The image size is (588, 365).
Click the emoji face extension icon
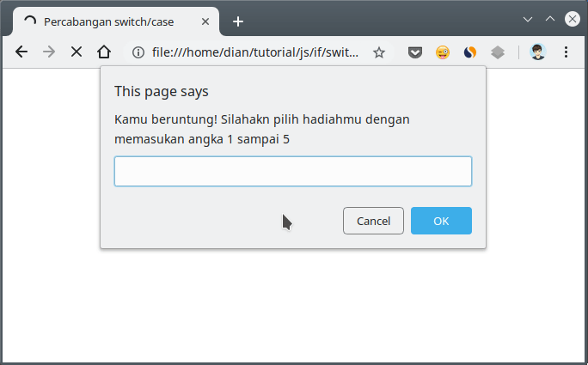point(442,52)
